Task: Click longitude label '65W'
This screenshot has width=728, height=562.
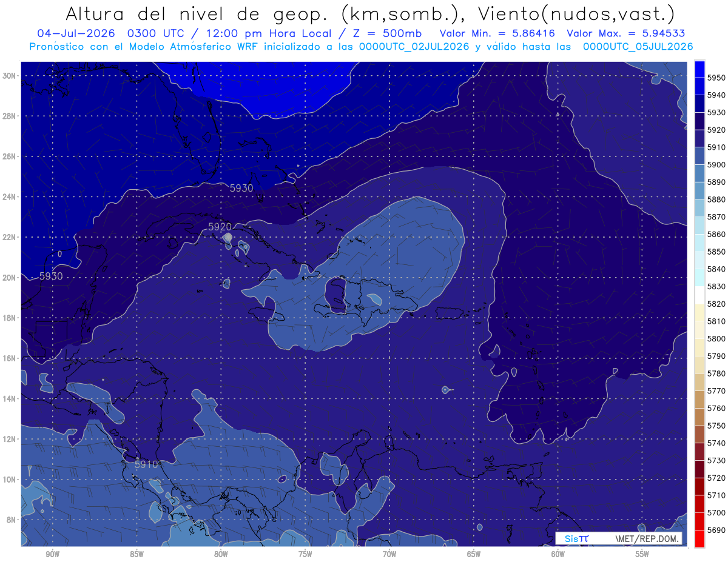Action: 474,554
